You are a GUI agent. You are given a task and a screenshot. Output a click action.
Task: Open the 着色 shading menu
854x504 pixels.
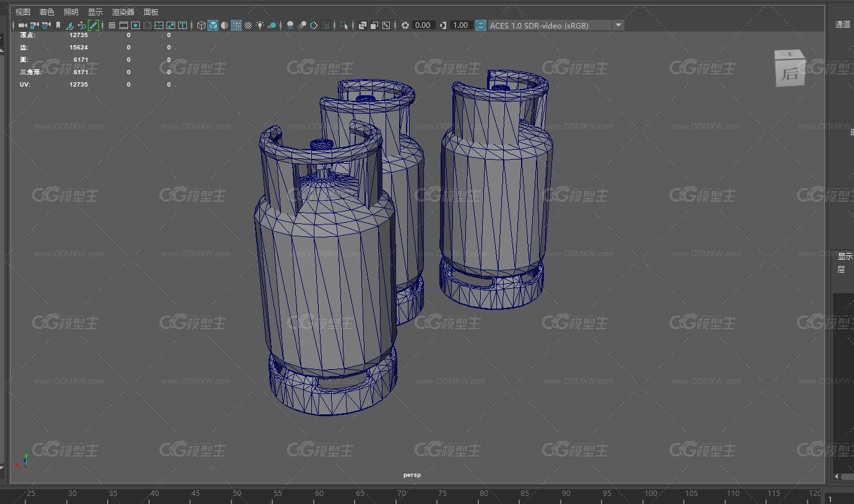pyautogui.click(x=46, y=12)
